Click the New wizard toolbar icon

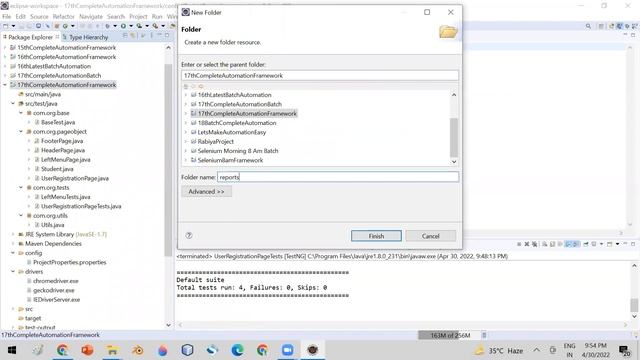(6, 26)
